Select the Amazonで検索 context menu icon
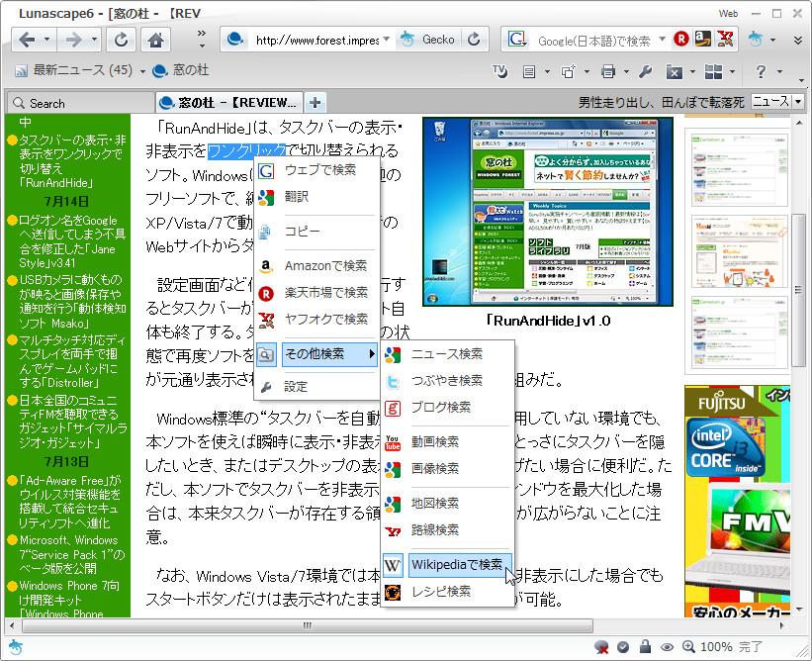 tap(267, 266)
